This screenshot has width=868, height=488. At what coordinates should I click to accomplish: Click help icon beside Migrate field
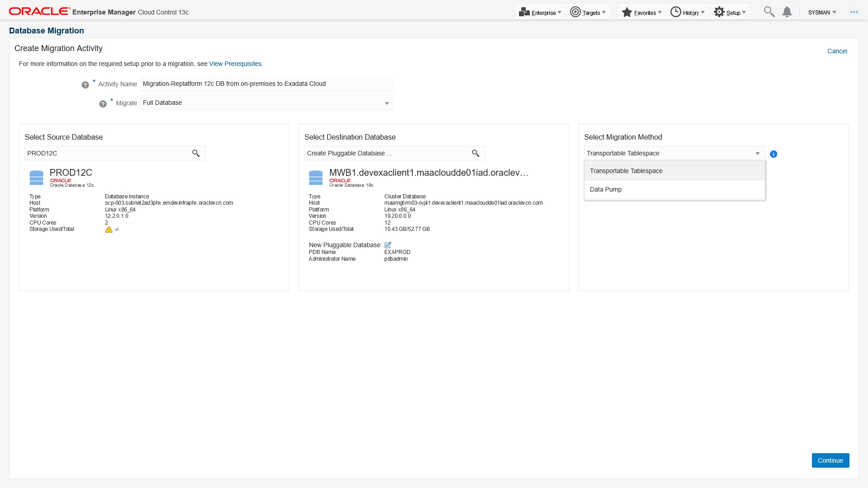tap(103, 104)
